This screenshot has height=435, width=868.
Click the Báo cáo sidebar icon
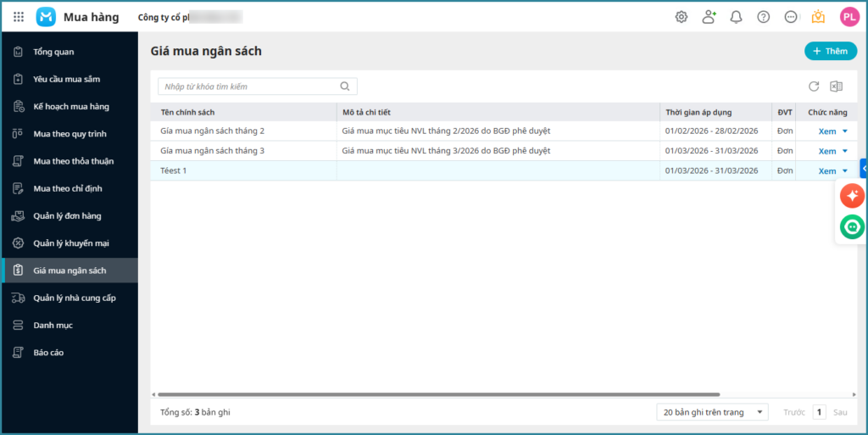pyautogui.click(x=19, y=353)
